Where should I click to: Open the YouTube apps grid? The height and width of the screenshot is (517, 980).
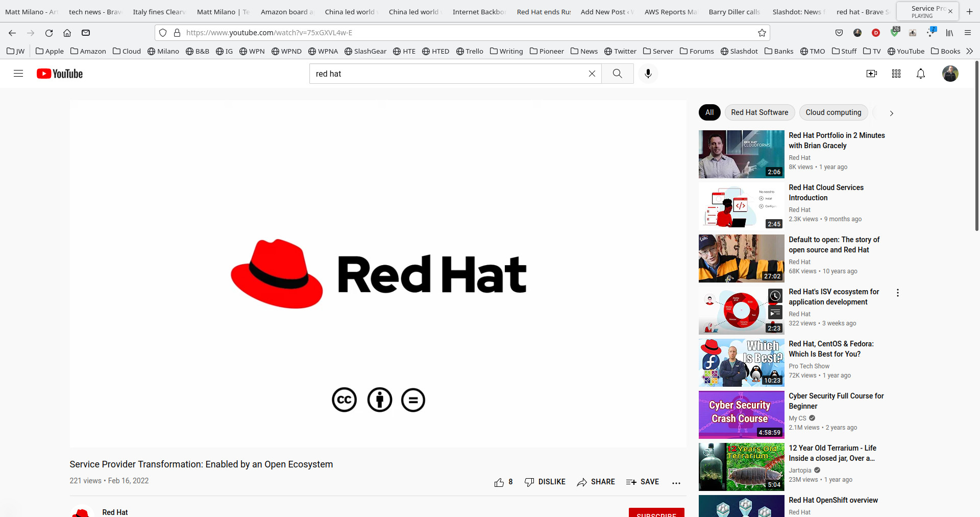coord(896,74)
